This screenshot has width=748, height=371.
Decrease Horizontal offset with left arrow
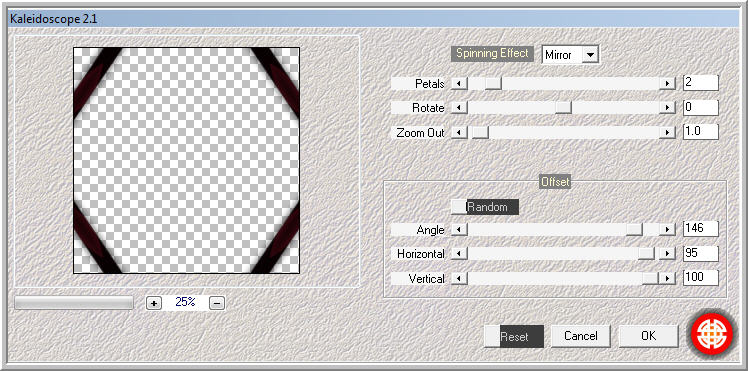pos(459,254)
